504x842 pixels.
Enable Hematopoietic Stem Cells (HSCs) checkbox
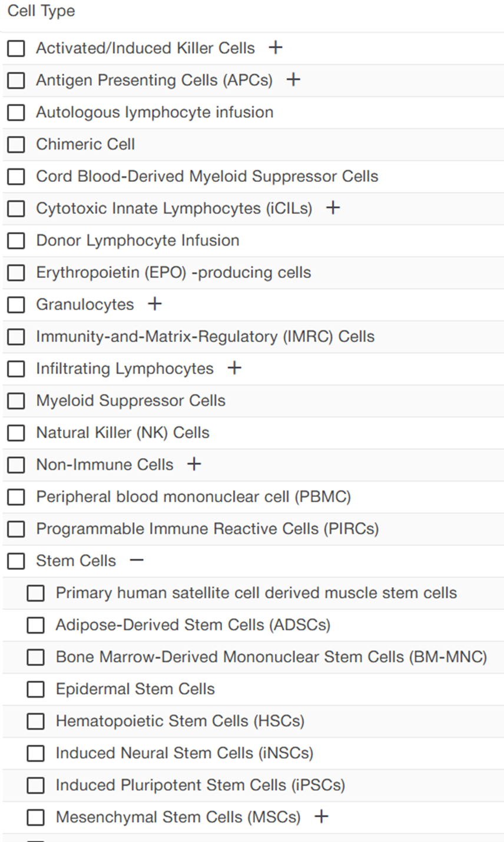[x=36, y=721]
